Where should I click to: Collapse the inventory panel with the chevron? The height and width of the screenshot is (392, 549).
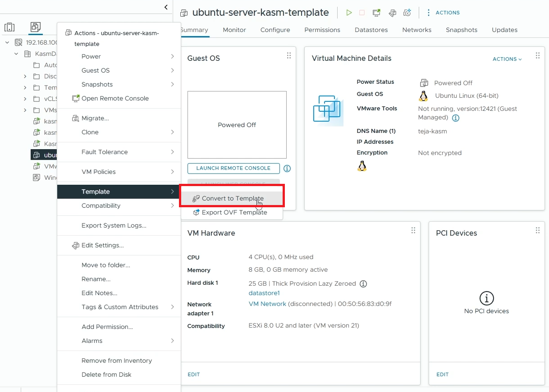165,7
